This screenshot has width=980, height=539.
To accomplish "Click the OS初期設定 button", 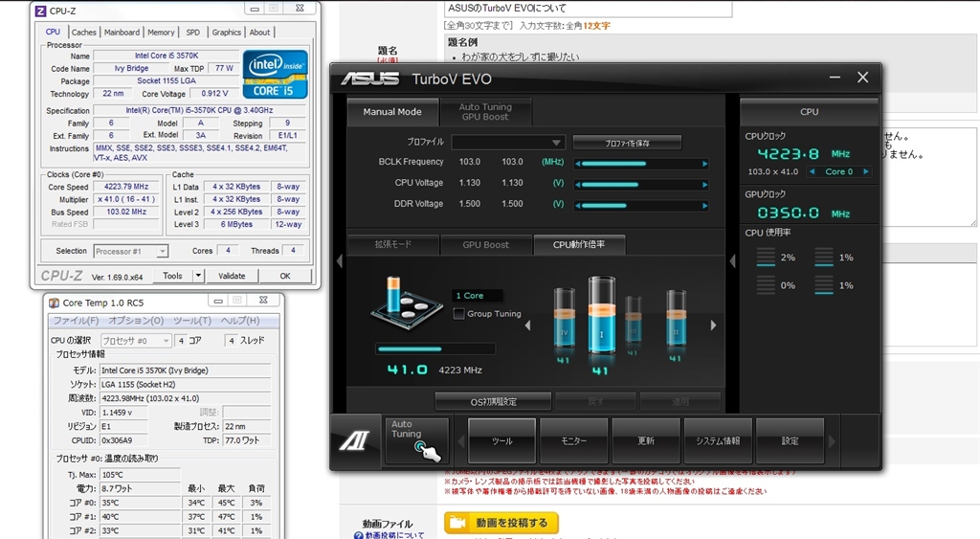I will (493, 401).
